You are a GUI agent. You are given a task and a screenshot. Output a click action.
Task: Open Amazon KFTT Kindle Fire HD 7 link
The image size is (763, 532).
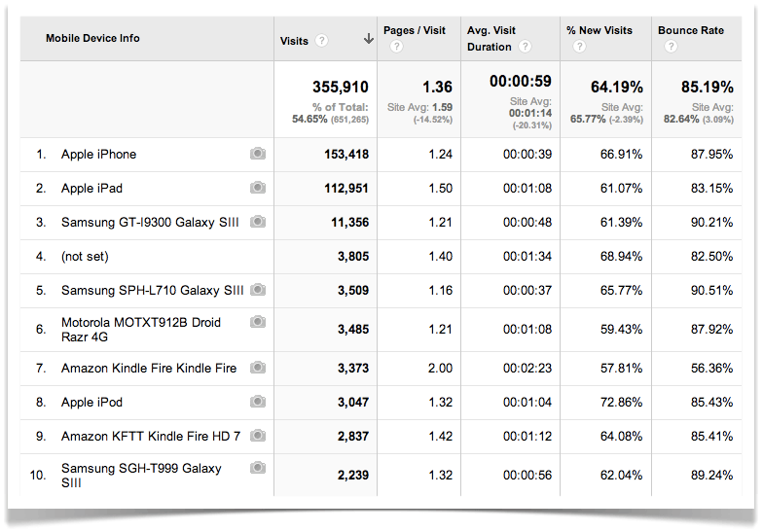point(149,436)
